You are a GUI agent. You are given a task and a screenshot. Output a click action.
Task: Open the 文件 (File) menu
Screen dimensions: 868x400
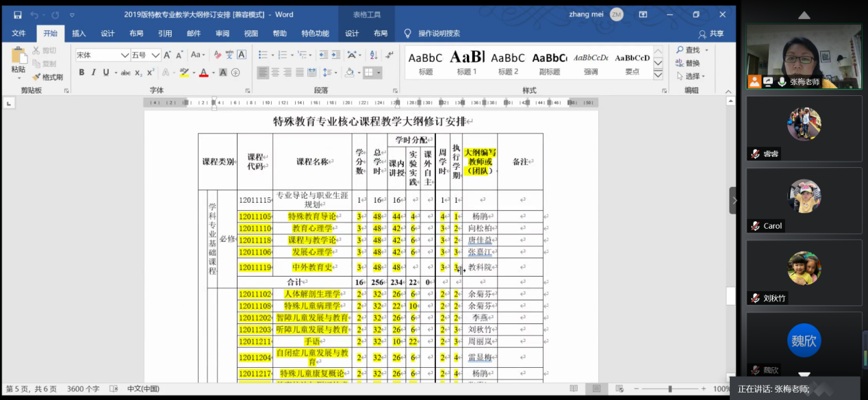pos(18,34)
